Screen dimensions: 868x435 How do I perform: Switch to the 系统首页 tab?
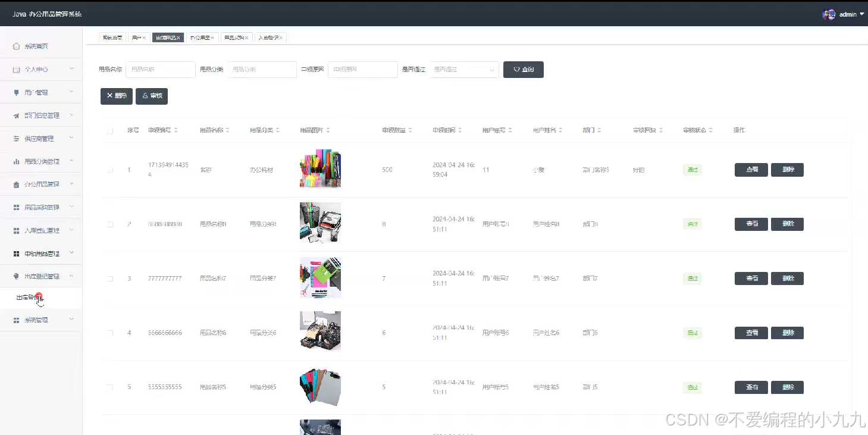coord(112,37)
